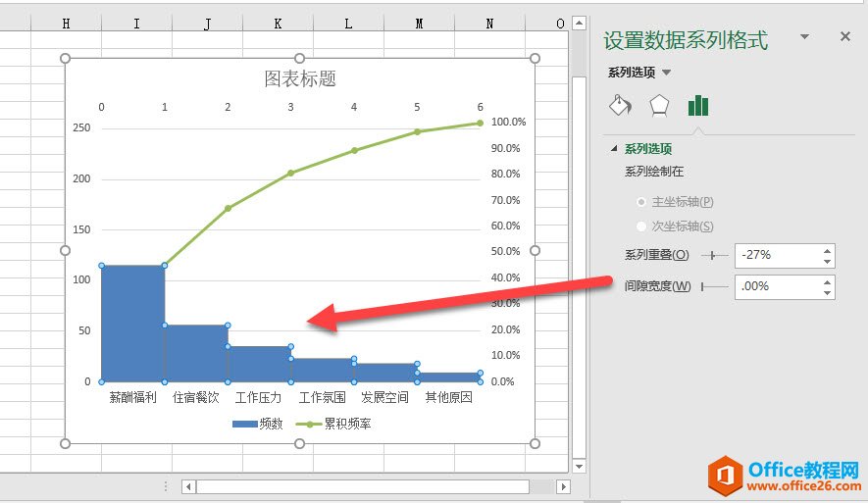
Task: Increase 间隙宽度 with the up spinner
Action: coord(827,281)
